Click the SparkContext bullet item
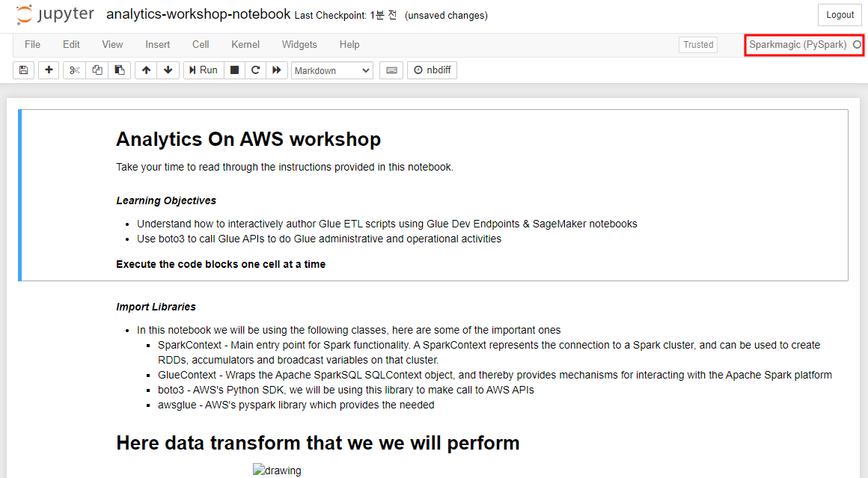The height and width of the screenshot is (478, 868). coord(489,352)
